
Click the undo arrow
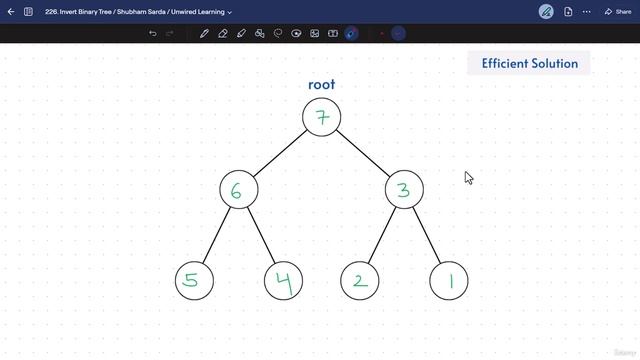coord(153,33)
